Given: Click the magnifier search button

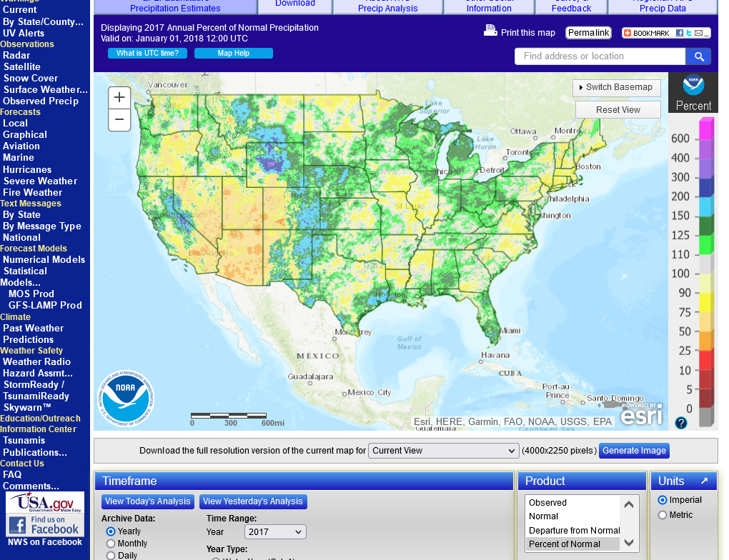Looking at the screenshot, I should [x=699, y=56].
